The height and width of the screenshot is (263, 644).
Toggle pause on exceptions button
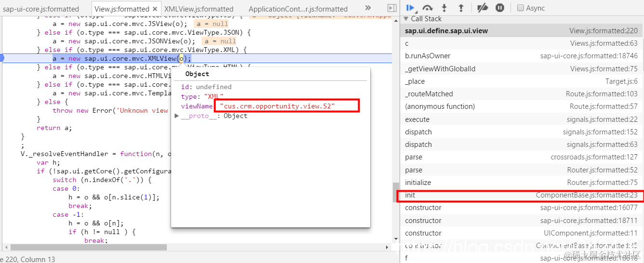point(500,8)
